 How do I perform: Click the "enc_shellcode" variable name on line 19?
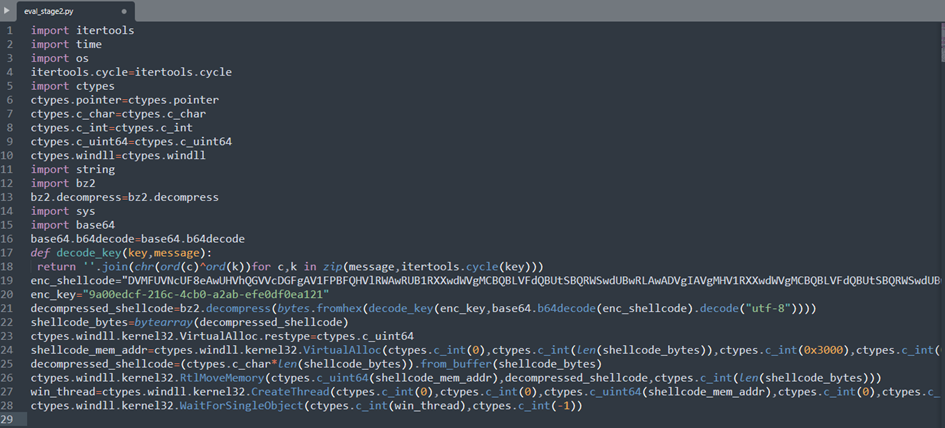click(x=73, y=280)
